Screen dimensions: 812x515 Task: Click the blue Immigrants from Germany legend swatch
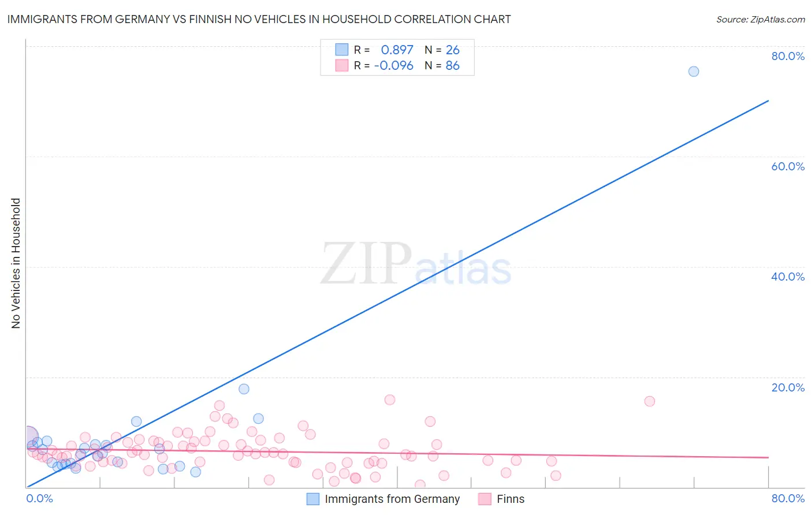312,499
